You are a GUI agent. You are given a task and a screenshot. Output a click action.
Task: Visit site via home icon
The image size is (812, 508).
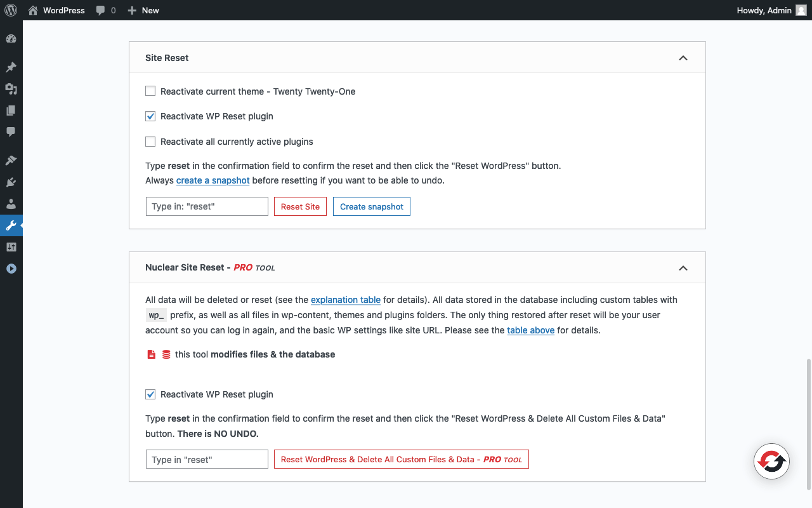[33, 10]
